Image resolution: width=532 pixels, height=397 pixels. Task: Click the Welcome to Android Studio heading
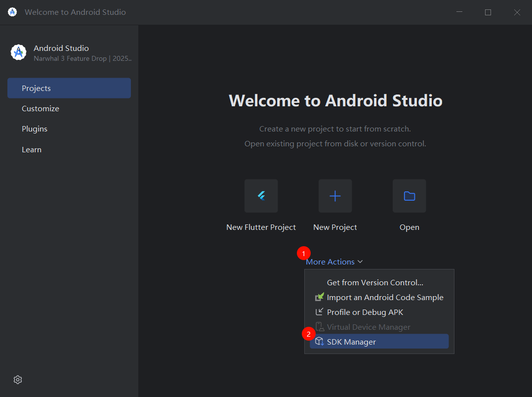[x=335, y=100]
